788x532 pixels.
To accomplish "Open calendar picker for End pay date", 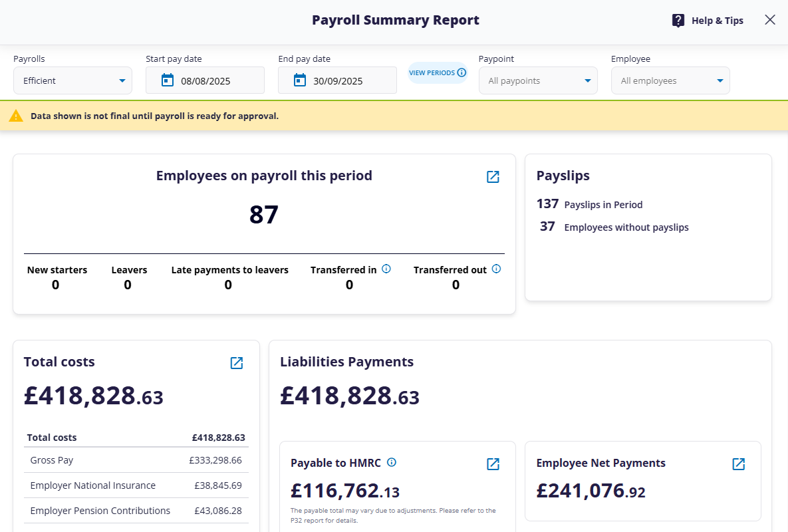I will 300,80.
